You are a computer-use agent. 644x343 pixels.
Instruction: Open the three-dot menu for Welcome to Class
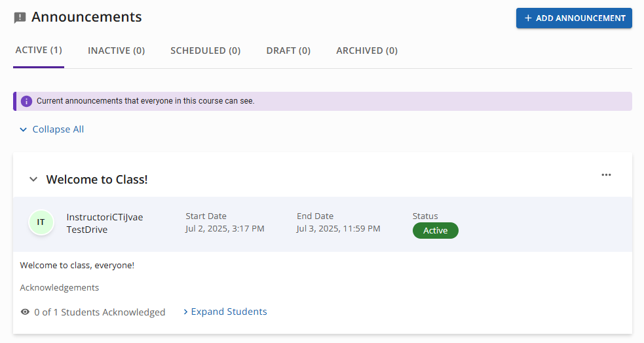tap(606, 175)
